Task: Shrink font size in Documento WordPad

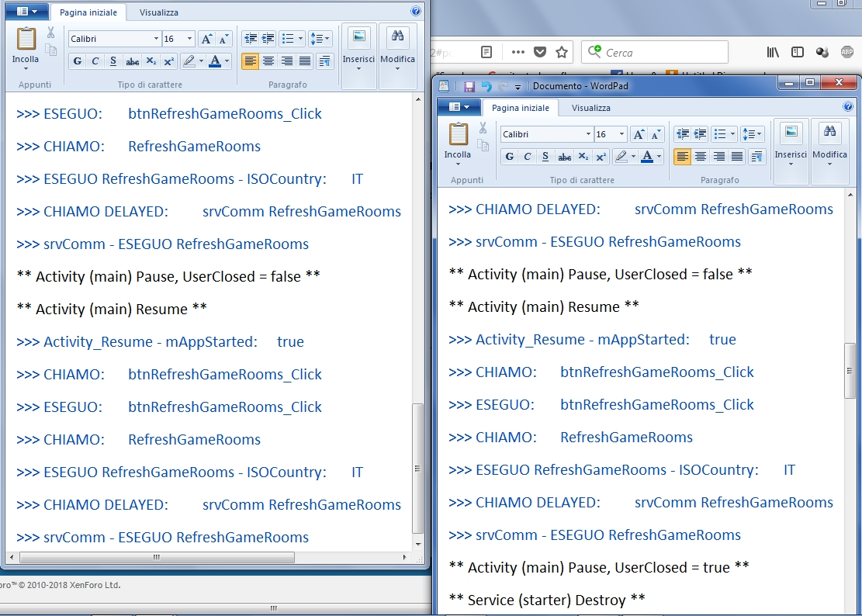Action: 656,135
